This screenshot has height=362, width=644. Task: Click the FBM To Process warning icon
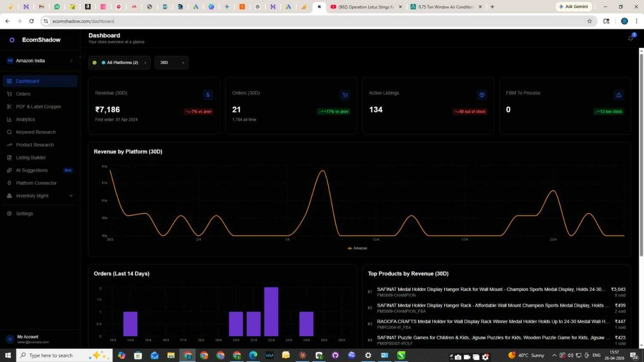click(x=619, y=95)
